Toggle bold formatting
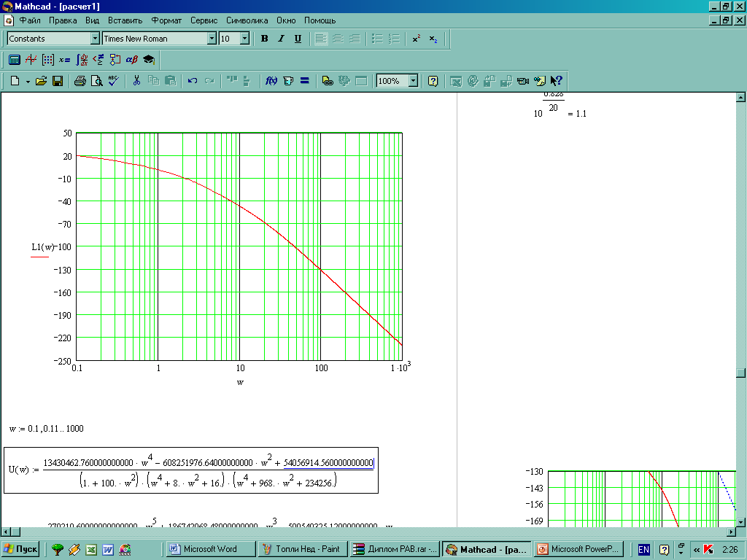This screenshot has height=560, width=747. click(x=264, y=39)
